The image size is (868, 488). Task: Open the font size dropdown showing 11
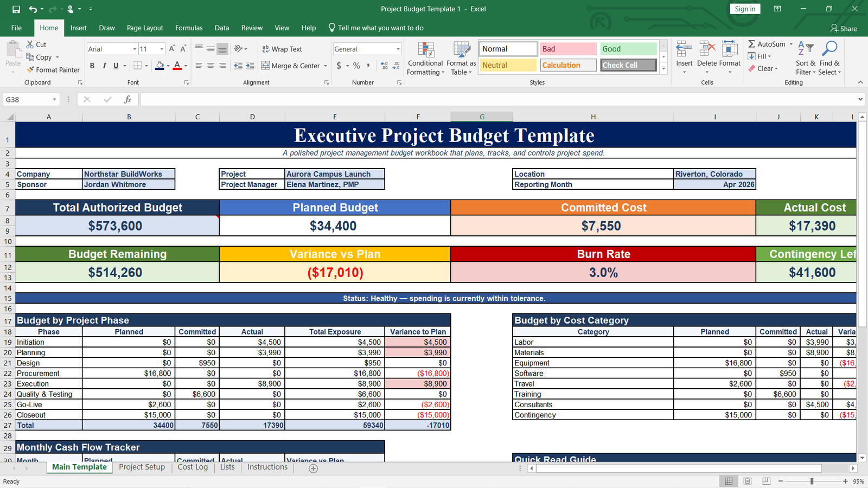point(162,49)
